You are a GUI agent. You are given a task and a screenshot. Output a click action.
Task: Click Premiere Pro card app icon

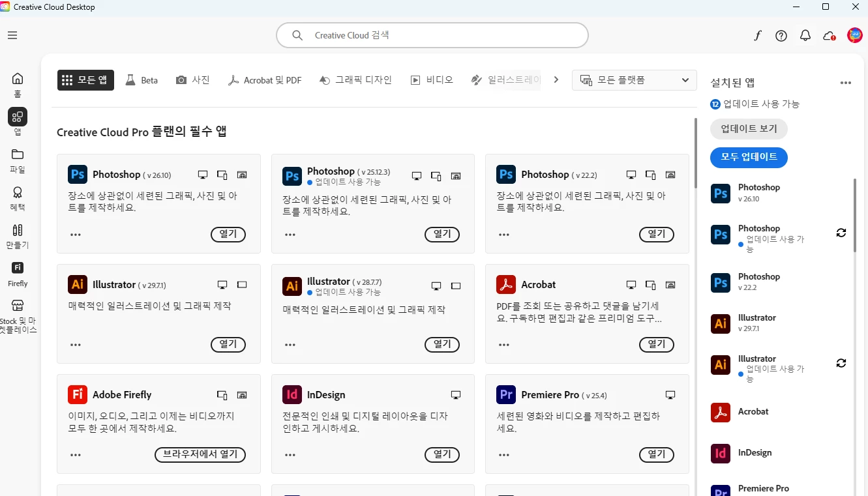pyautogui.click(x=506, y=395)
